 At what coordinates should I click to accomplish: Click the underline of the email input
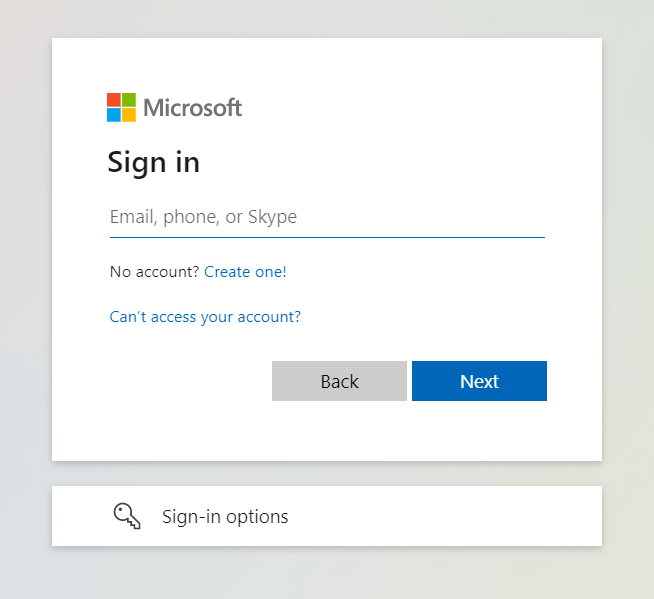tap(326, 237)
